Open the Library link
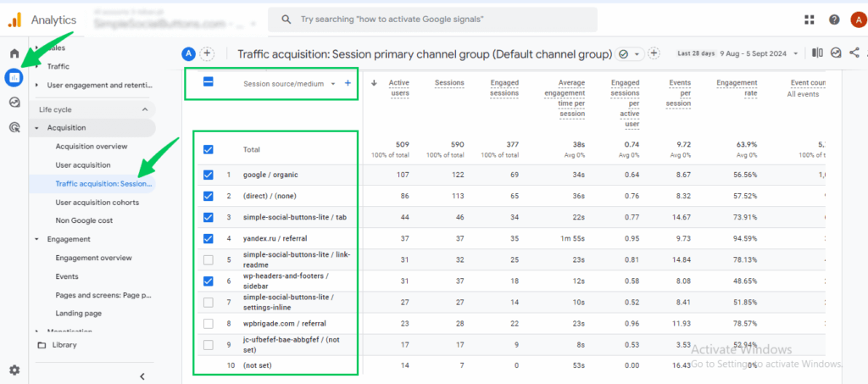 pos(64,345)
